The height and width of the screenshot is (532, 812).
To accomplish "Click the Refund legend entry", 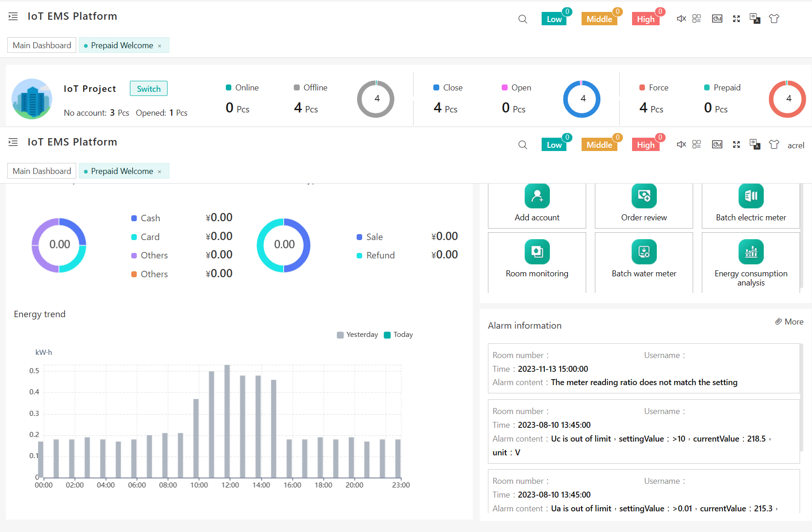I will (375, 256).
